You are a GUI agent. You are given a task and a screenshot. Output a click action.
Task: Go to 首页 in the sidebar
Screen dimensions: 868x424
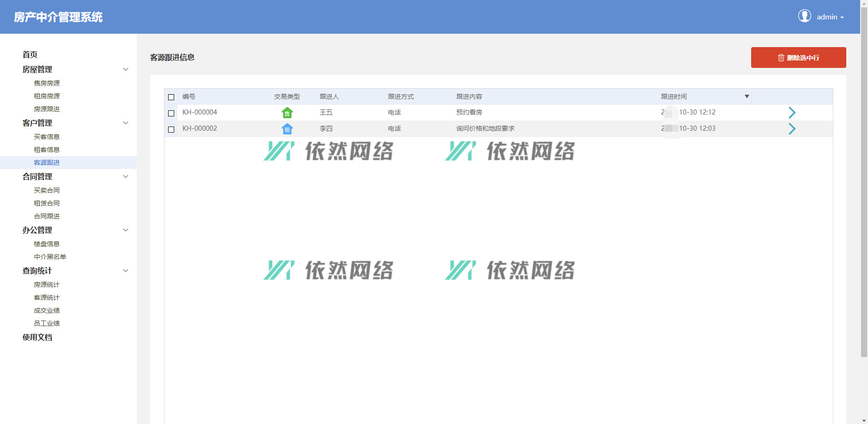pyautogui.click(x=30, y=55)
